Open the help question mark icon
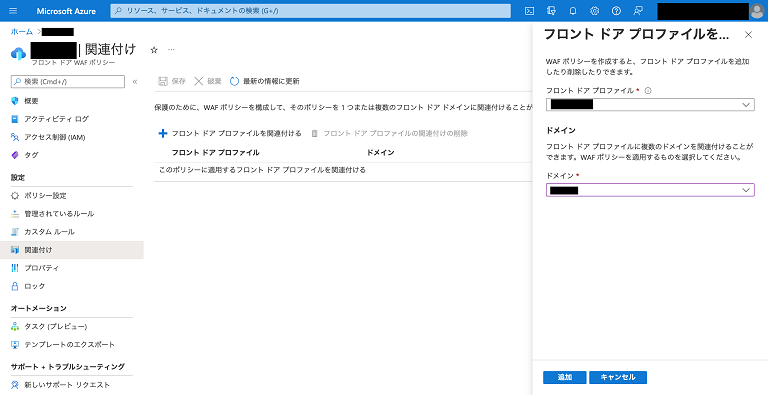 coord(617,10)
